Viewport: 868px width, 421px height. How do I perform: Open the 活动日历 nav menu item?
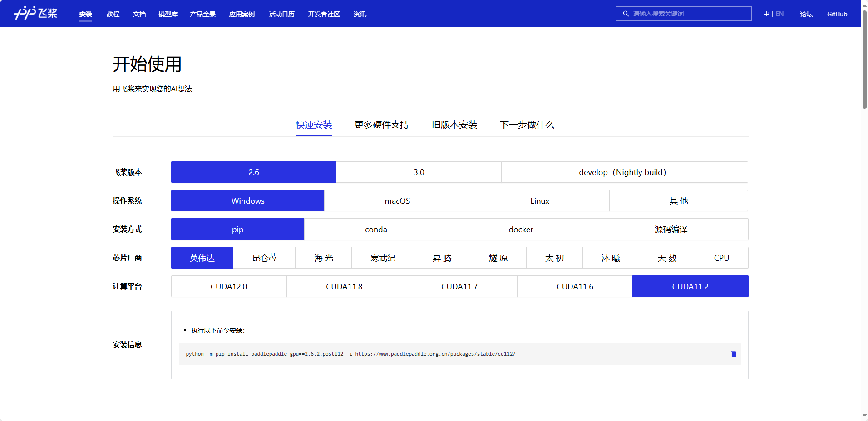tap(282, 14)
